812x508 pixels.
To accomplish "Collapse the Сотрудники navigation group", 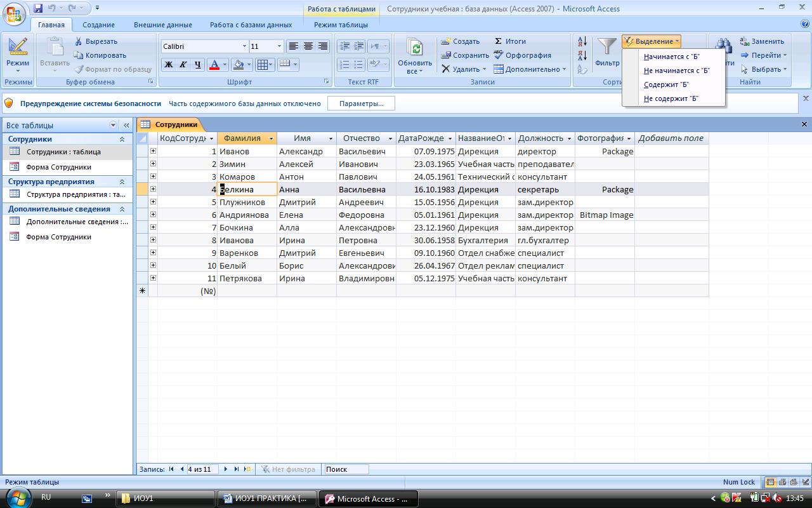I will pyautogui.click(x=122, y=139).
